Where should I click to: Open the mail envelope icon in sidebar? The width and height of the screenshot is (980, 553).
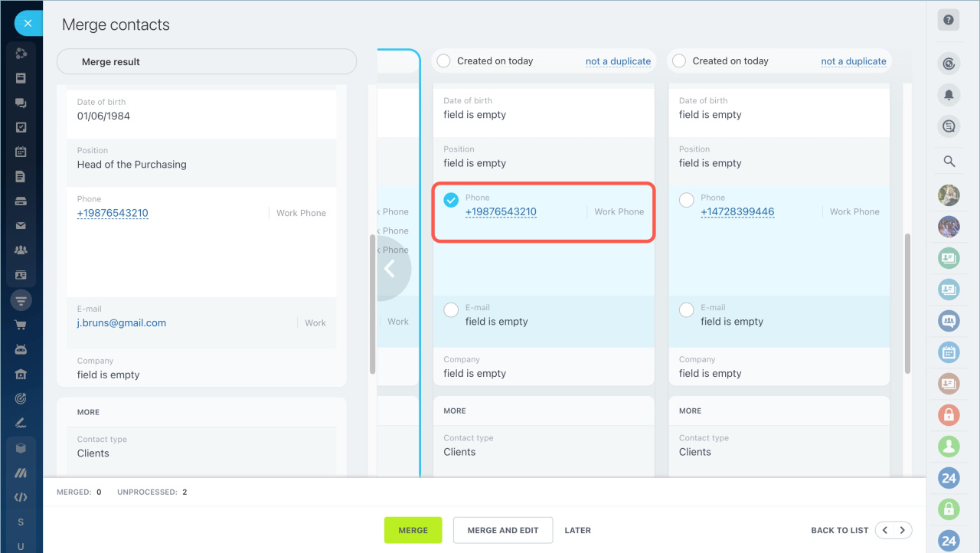(x=21, y=226)
